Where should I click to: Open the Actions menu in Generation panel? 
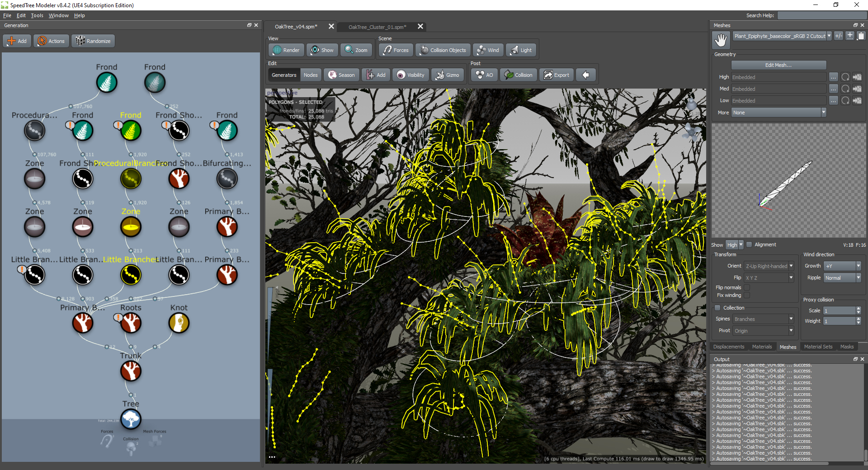coord(51,41)
